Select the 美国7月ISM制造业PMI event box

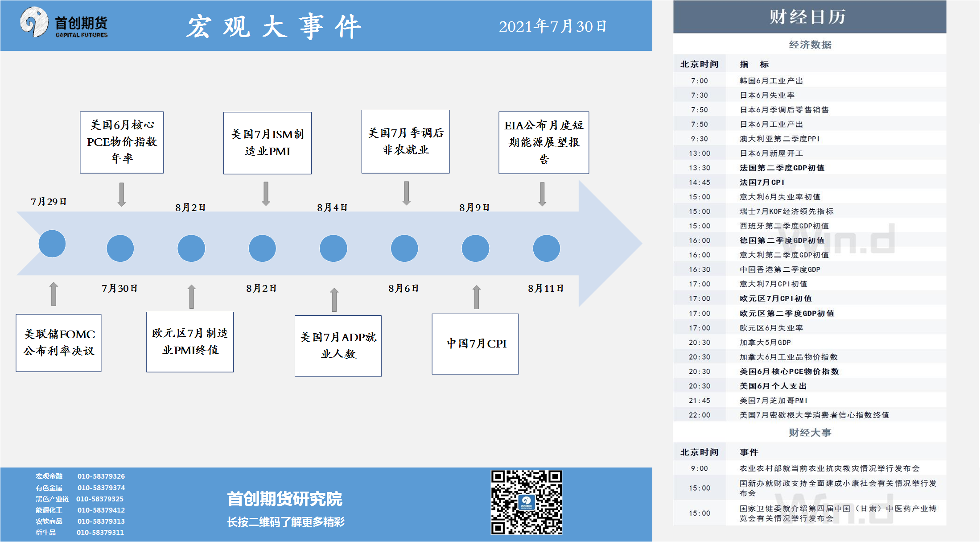tap(268, 143)
